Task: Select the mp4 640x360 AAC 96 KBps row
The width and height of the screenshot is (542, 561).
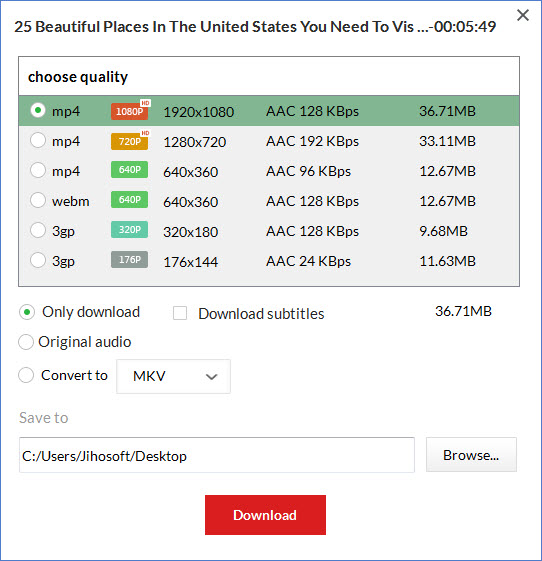Action: (269, 171)
